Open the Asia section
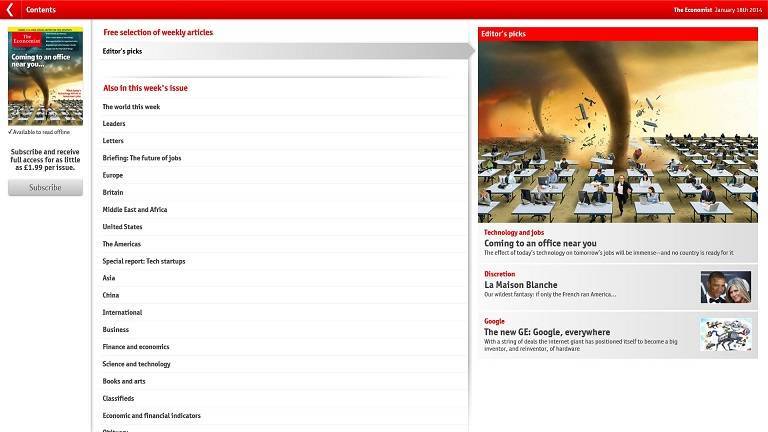Viewport: 768px width, 432px height. coord(283,278)
